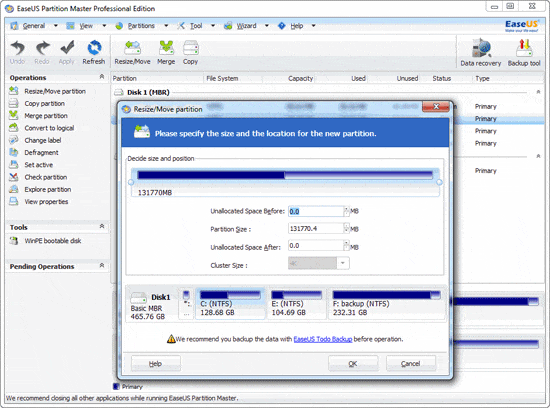
Task: Select E: (NTFS) 104.69 GB partition
Action: pos(296,304)
